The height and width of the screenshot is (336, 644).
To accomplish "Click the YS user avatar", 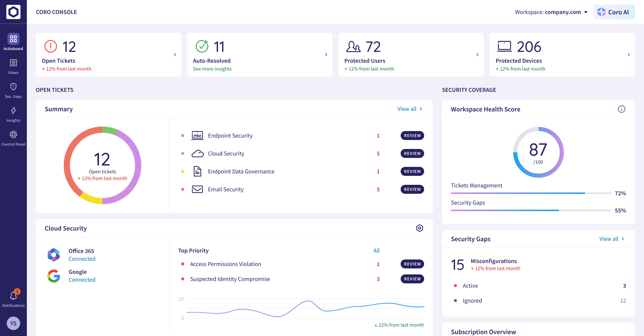I will (13, 323).
